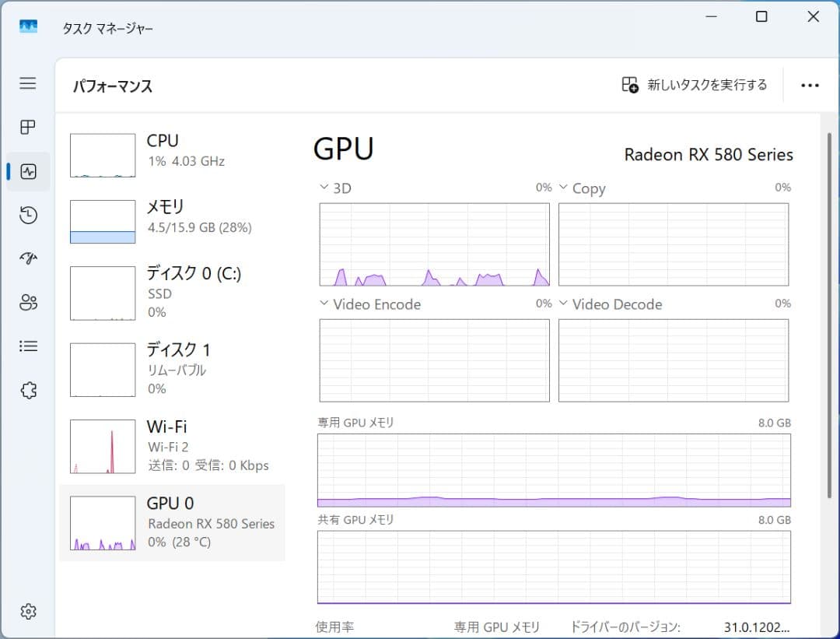Select the CPU performance panel
840x639 pixels.
tap(171, 153)
